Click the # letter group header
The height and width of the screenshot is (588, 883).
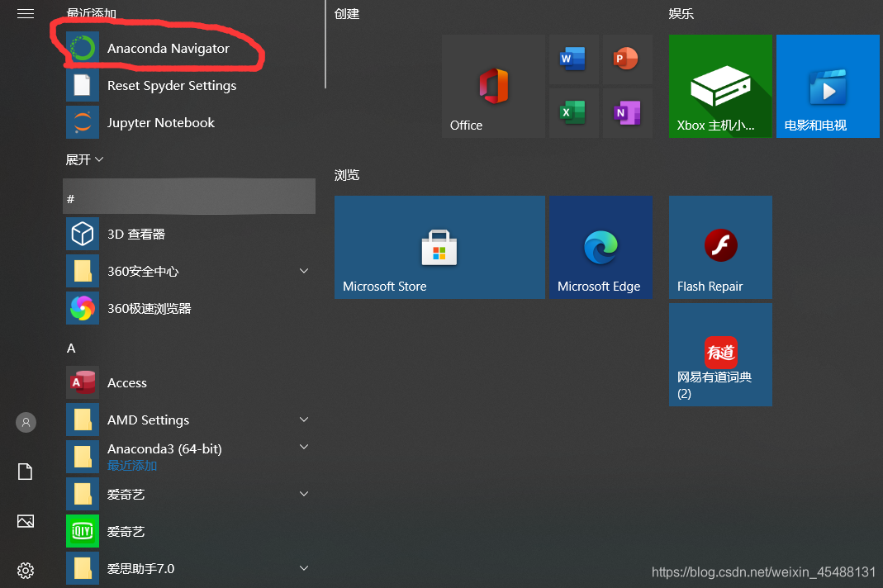[x=189, y=197]
